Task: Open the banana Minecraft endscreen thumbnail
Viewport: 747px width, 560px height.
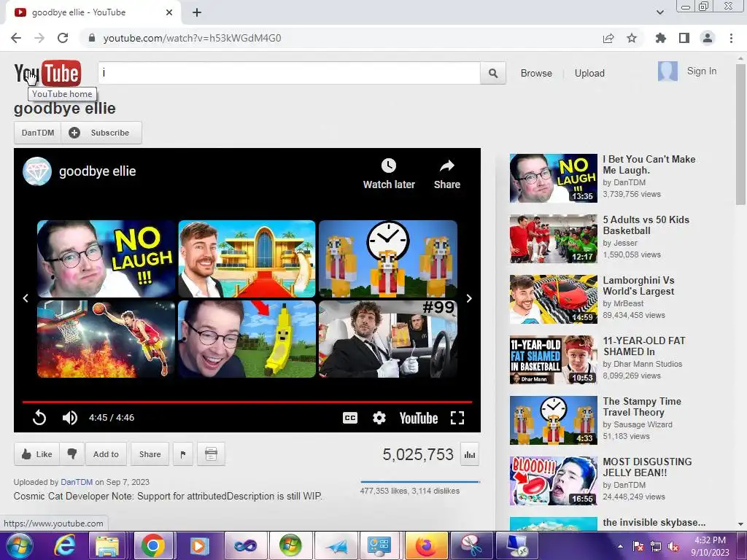Action: coord(247,338)
